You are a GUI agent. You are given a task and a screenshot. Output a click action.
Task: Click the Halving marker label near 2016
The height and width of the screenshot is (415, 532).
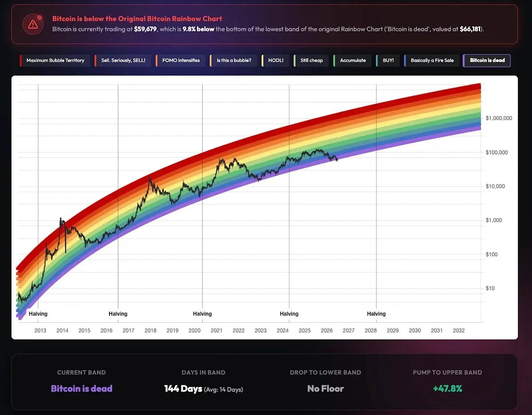(118, 314)
